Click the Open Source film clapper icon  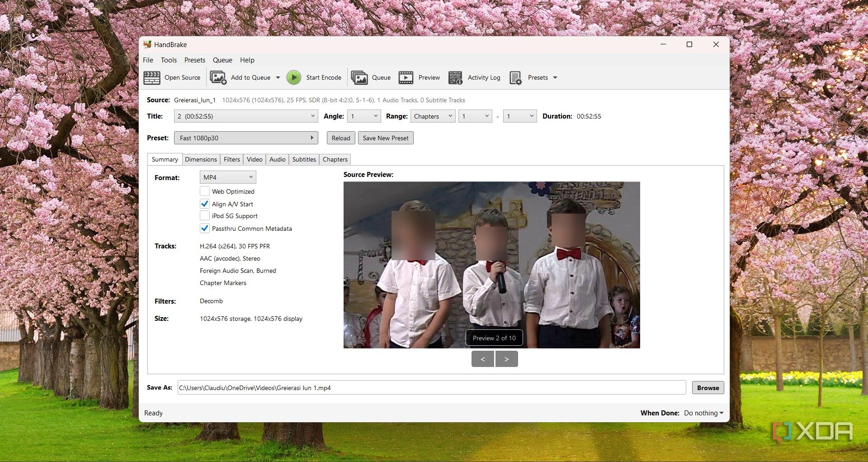click(x=152, y=78)
